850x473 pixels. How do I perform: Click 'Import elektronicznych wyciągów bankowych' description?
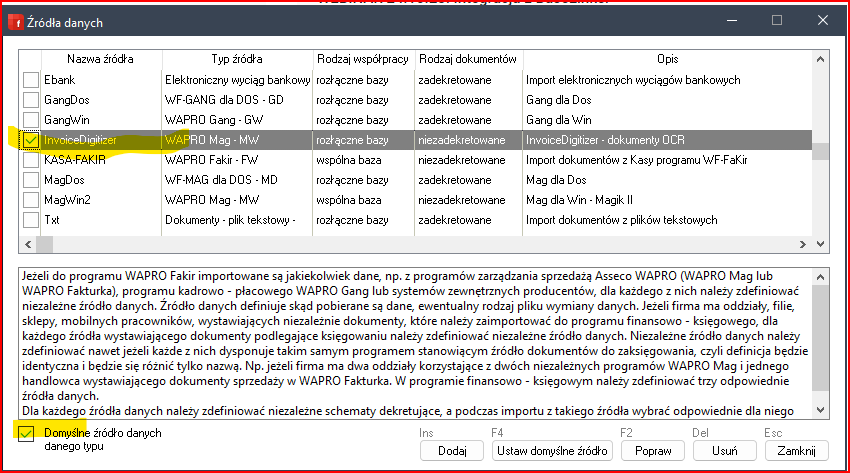pyautogui.click(x=633, y=80)
